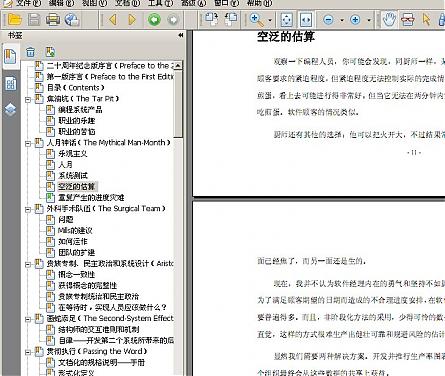Screen dimensions: 445x376
Task: Select bookmark 在等待时，实现人员应该做什么？
Action: click(x=112, y=308)
